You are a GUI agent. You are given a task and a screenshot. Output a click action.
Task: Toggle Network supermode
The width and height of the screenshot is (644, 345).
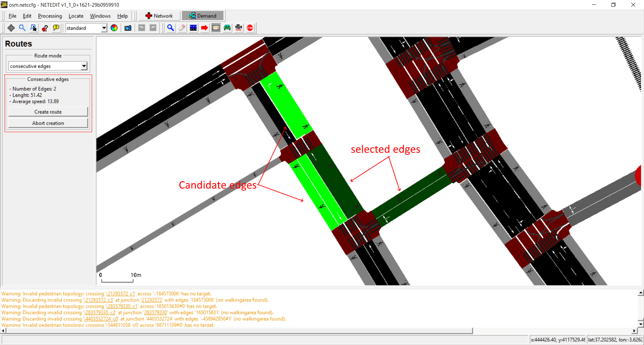pos(159,16)
